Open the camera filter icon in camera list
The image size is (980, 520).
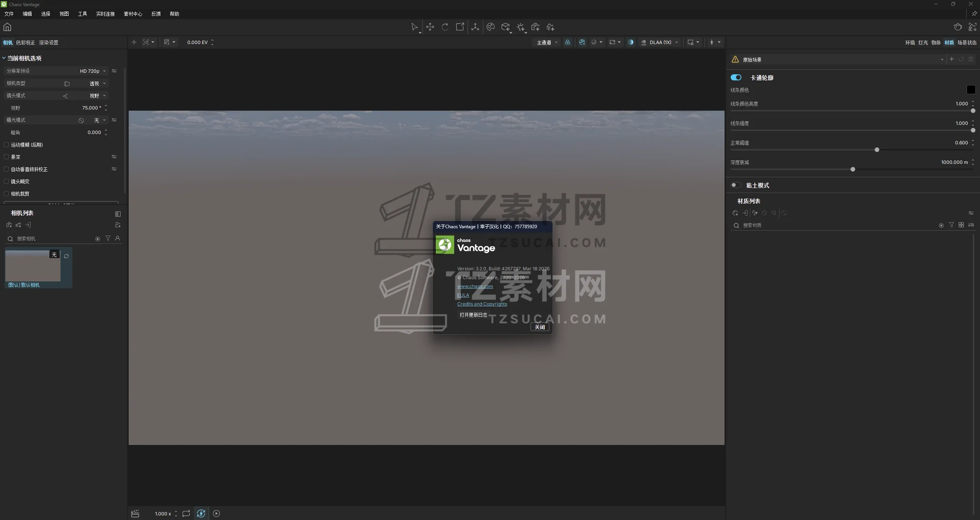[x=108, y=238]
